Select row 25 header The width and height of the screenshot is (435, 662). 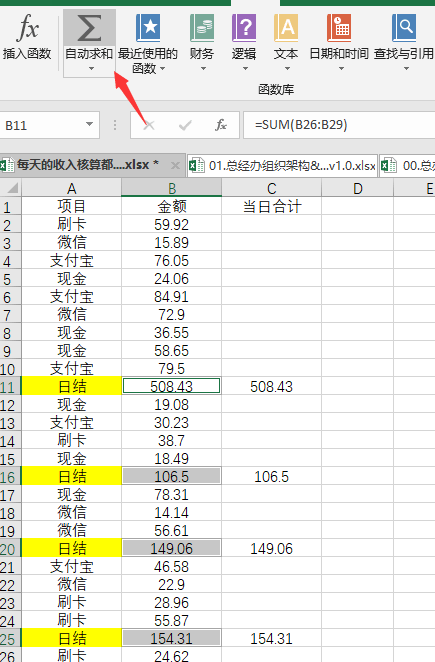coord(10,639)
